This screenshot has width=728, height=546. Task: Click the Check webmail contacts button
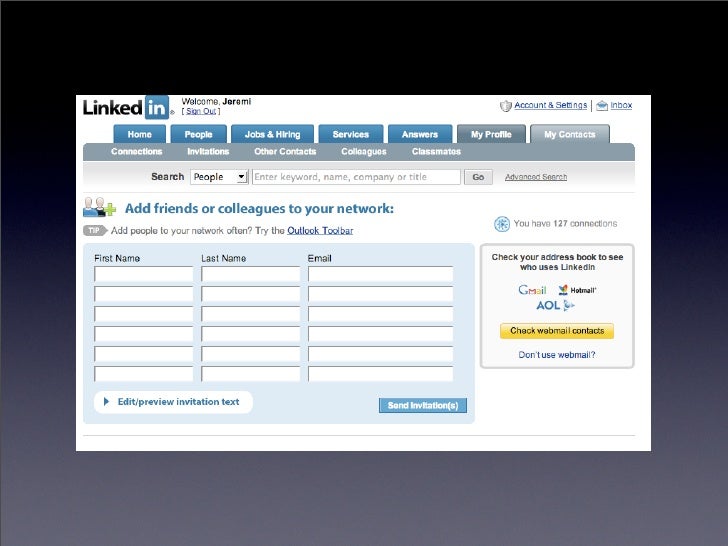[x=557, y=331]
